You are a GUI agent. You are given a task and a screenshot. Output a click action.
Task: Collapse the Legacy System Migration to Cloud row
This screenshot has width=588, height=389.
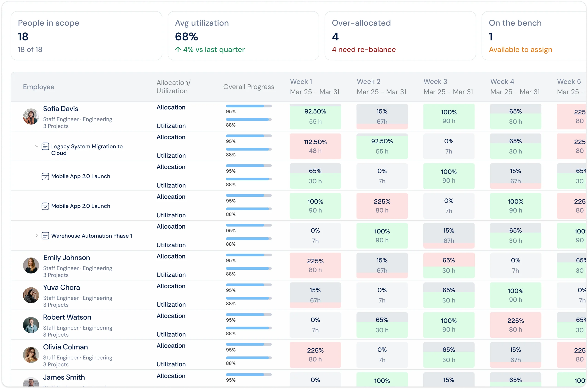point(37,146)
